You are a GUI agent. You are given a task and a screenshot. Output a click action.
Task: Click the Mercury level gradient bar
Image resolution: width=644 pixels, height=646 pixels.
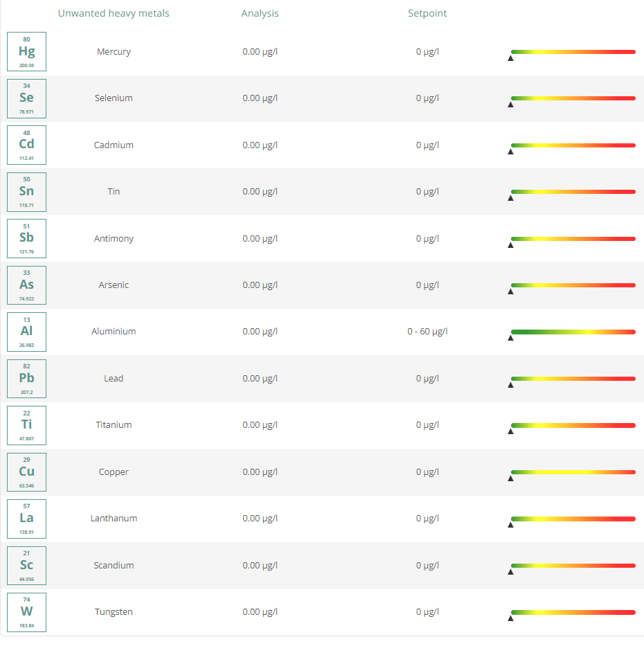coord(573,52)
